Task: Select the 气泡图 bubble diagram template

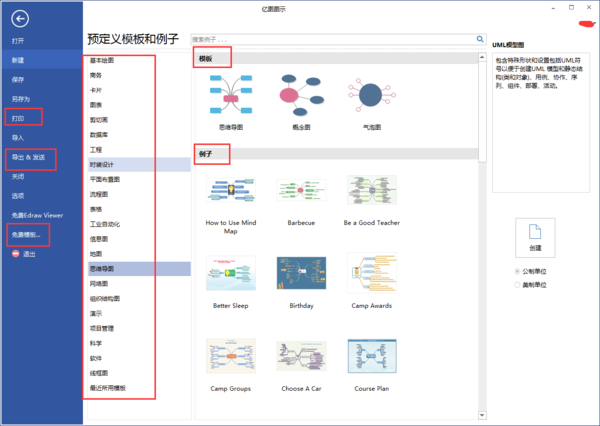Action: 372,102
